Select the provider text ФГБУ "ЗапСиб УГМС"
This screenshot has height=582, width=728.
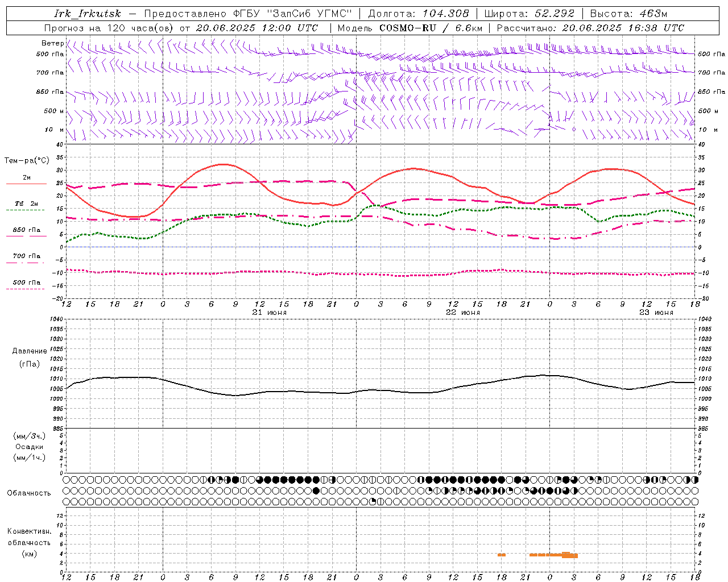[x=293, y=14]
